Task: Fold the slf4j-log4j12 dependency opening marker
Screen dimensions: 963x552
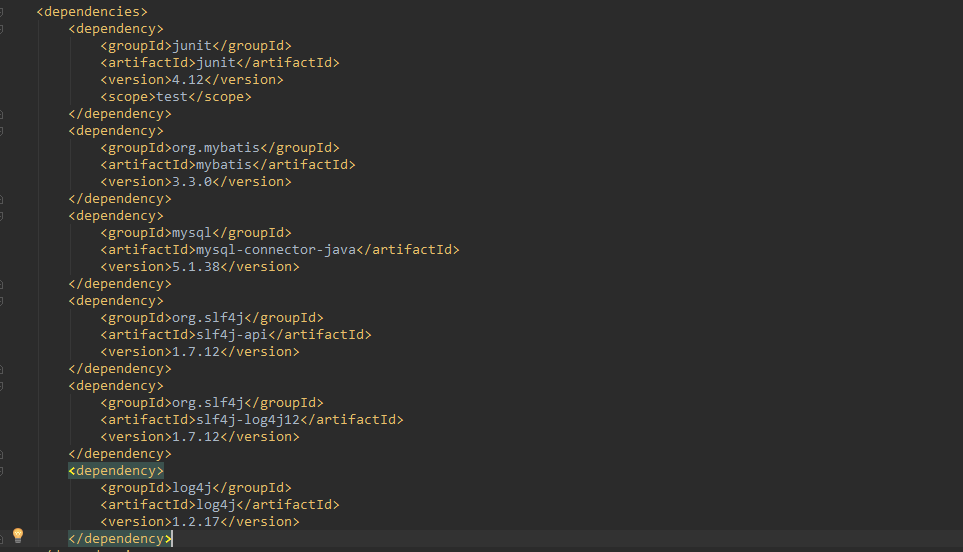Action: pos(1,386)
